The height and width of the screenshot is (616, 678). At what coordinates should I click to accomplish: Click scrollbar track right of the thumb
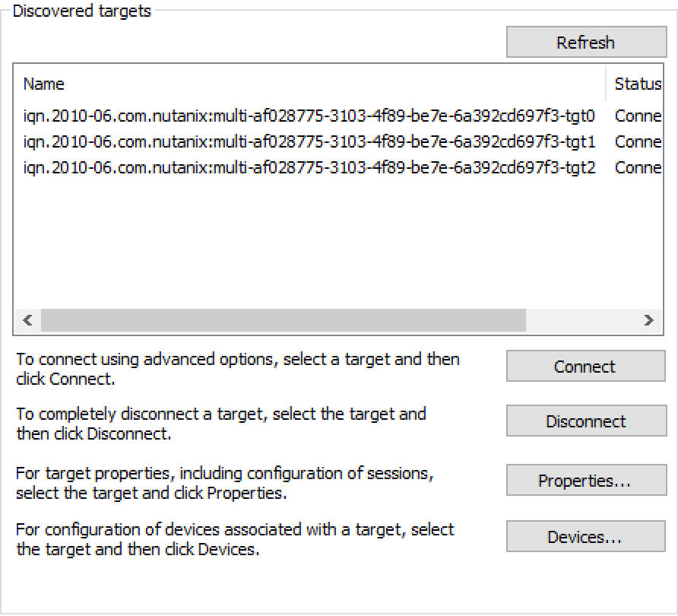(581, 320)
